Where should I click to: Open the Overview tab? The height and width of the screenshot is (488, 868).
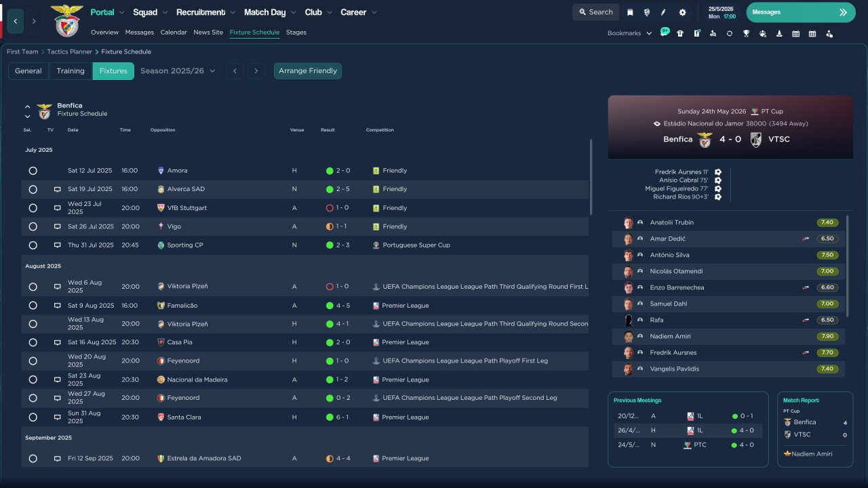click(104, 33)
